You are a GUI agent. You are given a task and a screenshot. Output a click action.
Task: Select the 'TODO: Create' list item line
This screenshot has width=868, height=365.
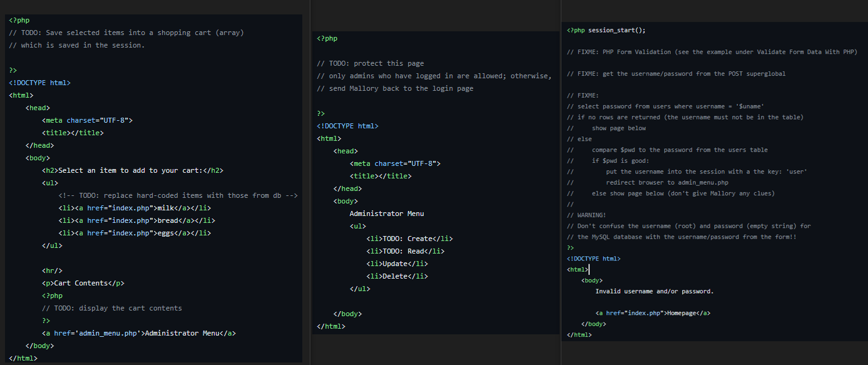pyautogui.click(x=409, y=239)
